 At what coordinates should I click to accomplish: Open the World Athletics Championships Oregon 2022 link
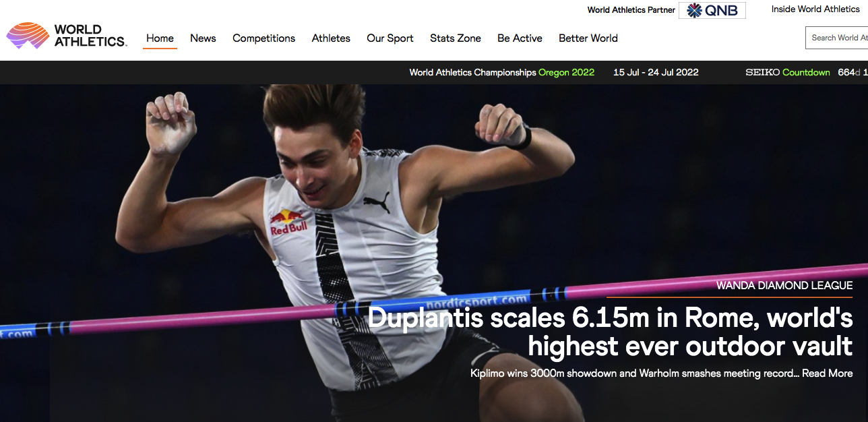pyautogui.click(x=502, y=73)
